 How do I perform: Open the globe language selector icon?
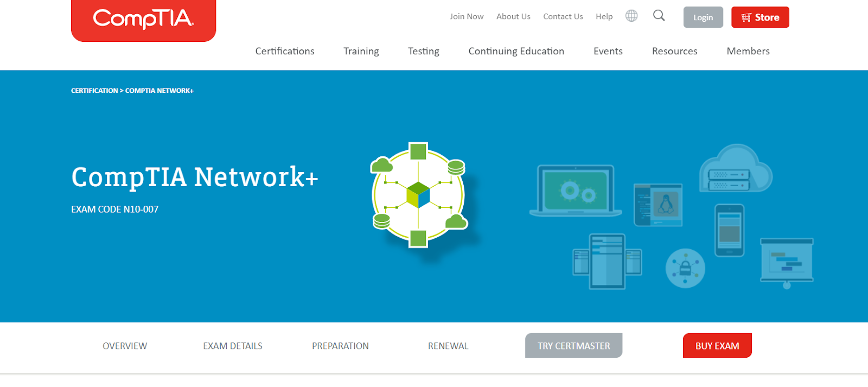pos(631,16)
